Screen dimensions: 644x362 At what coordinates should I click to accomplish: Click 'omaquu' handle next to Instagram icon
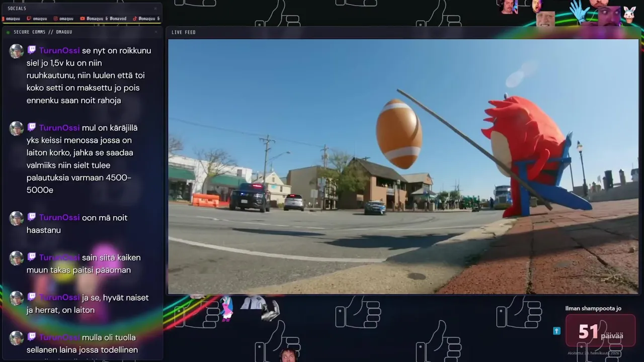(66, 19)
